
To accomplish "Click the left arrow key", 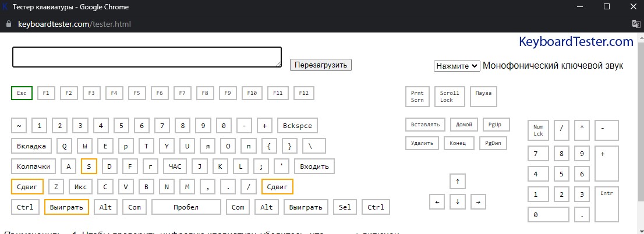I will point(437,201).
